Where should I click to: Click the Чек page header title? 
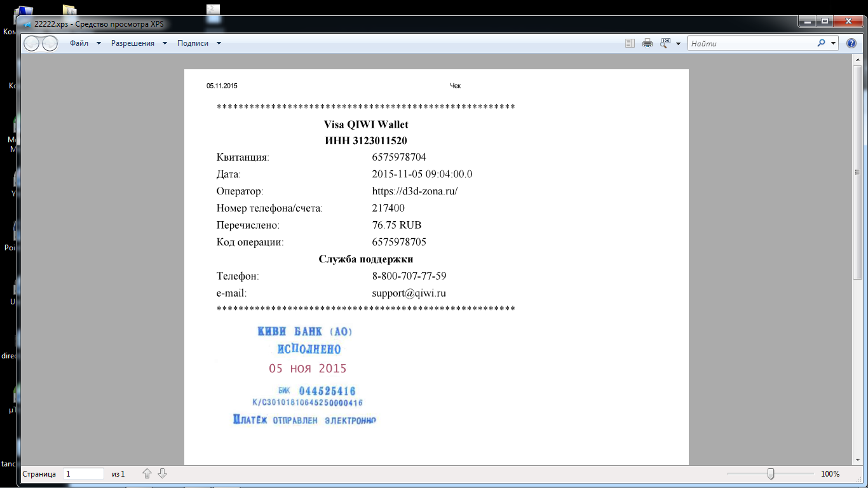coord(455,86)
